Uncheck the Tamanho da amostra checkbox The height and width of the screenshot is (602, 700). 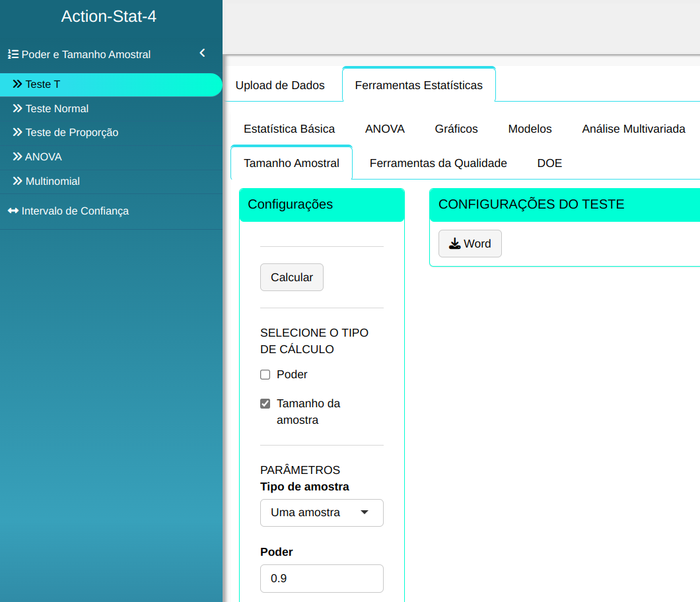tap(265, 404)
